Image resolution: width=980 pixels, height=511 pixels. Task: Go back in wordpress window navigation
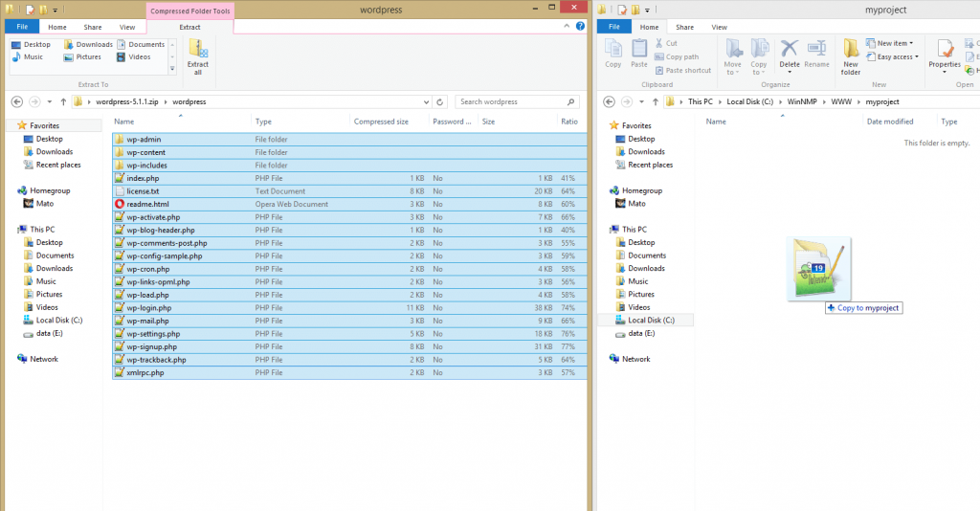17,101
